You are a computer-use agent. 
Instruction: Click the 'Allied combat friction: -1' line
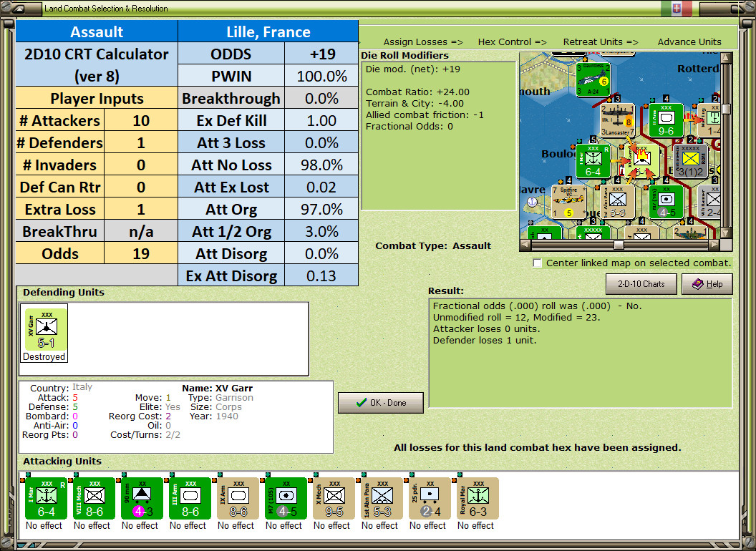pyautogui.click(x=425, y=115)
